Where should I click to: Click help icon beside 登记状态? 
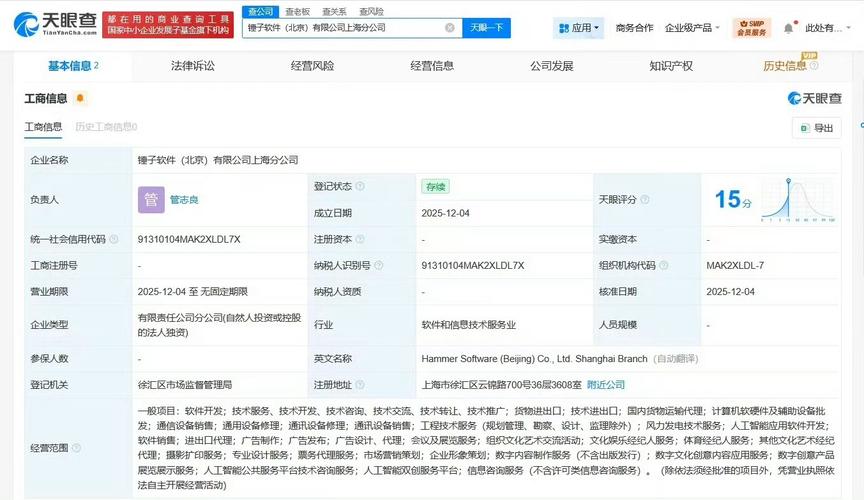tap(360, 186)
